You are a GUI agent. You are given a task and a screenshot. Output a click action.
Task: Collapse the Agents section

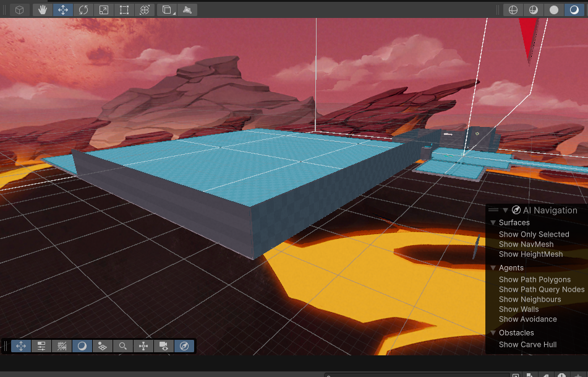pyautogui.click(x=493, y=268)
